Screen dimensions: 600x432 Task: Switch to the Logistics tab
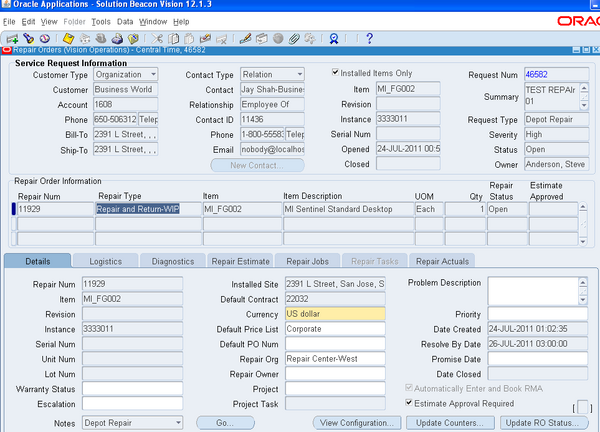click(x=105, y=261)
